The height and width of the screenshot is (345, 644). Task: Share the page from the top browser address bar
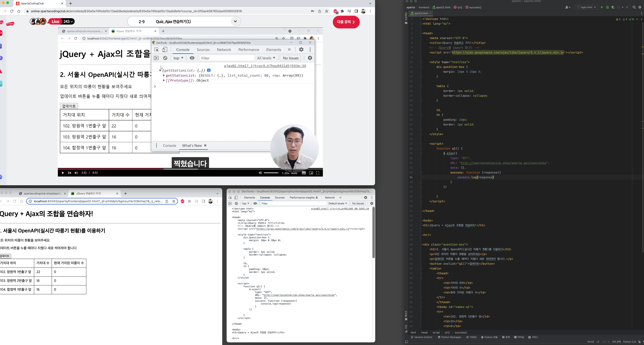click(319, 11)
